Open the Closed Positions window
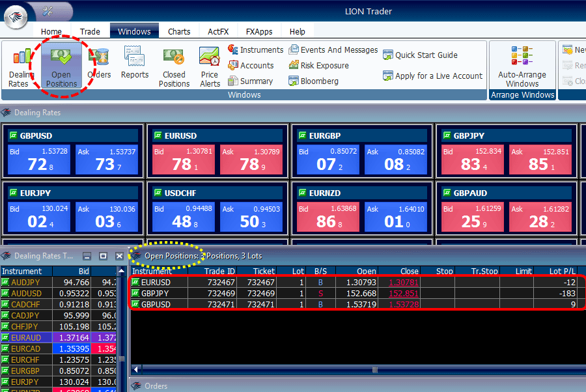This screenshot has width=586, height=392. click(x=174, y=67)
